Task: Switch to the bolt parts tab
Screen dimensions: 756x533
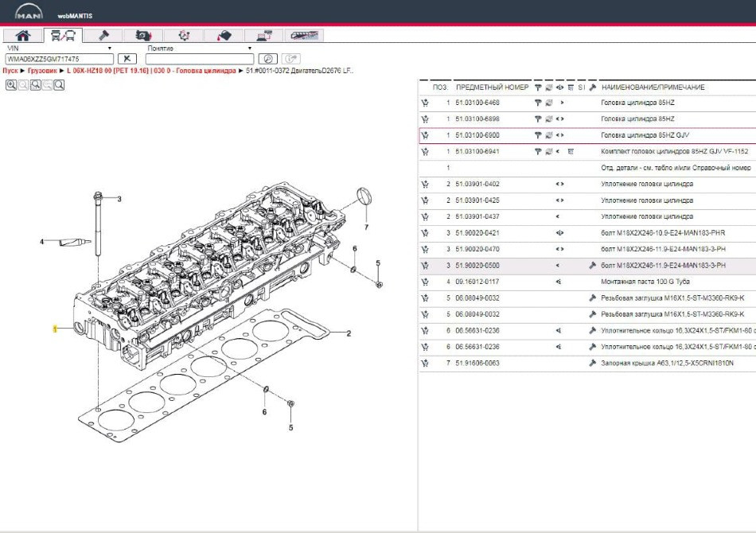Action: [x=103, y=35]
